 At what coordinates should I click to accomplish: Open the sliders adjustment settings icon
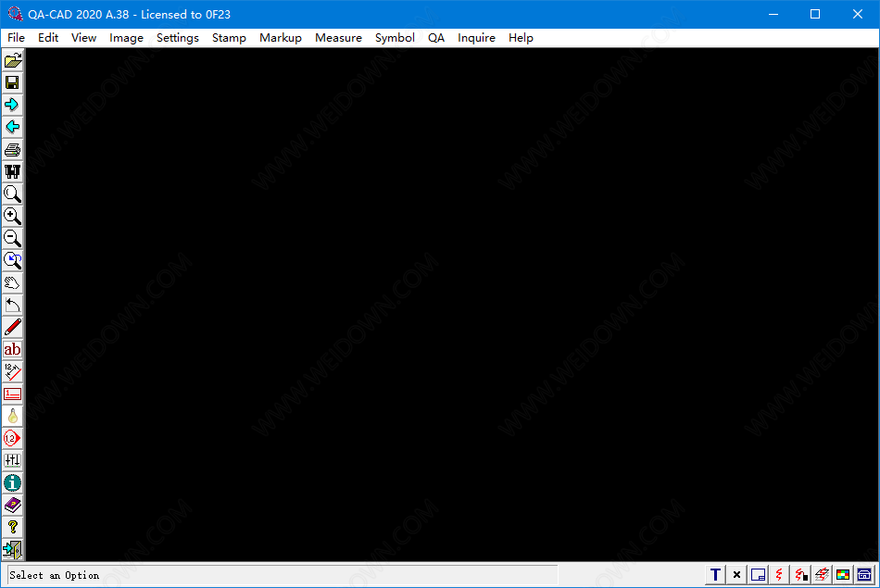(12, 460)
